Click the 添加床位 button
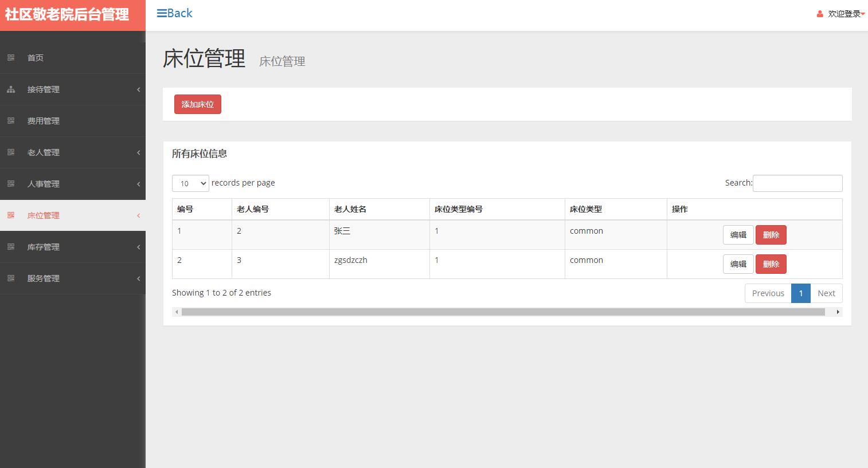Screen dimensions: 868x468 pyautogui.click(x=197, y=104)
